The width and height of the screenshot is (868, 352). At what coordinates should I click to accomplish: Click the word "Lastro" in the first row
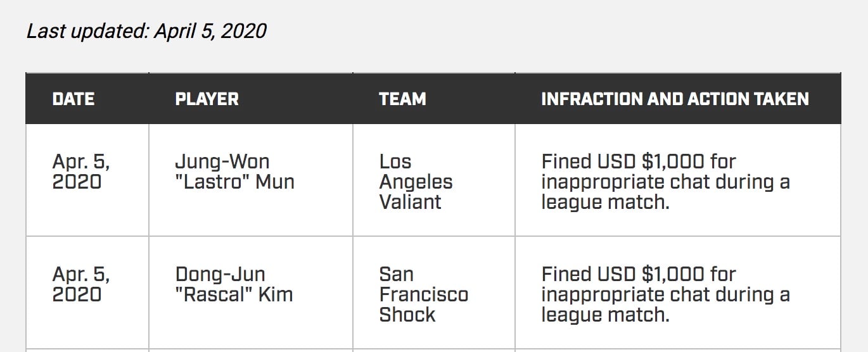212,182
